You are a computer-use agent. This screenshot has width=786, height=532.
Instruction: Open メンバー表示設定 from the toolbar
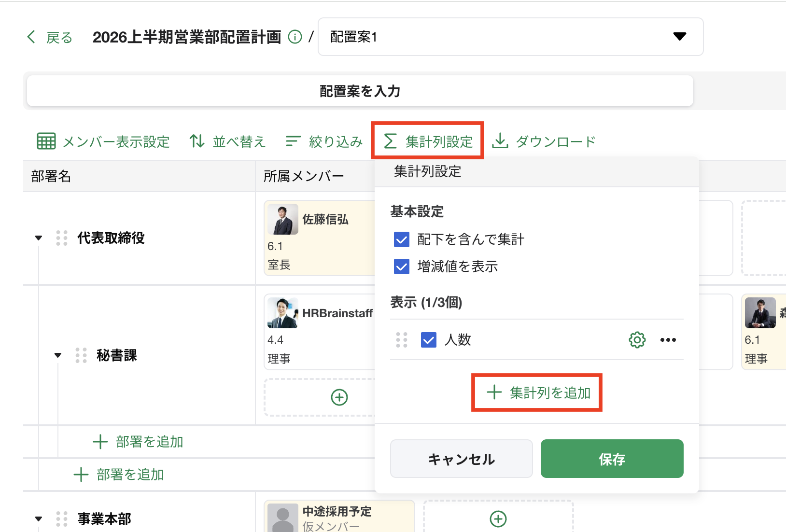(x=103, y=141)
